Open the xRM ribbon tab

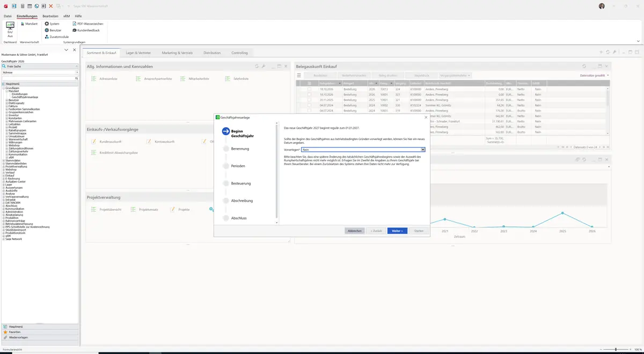(x=67, y=16)
